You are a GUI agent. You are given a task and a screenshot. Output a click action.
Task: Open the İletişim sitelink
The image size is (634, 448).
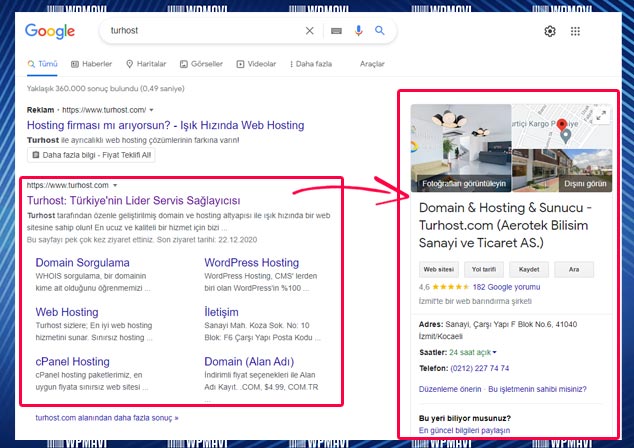click(x=221, y=312)
